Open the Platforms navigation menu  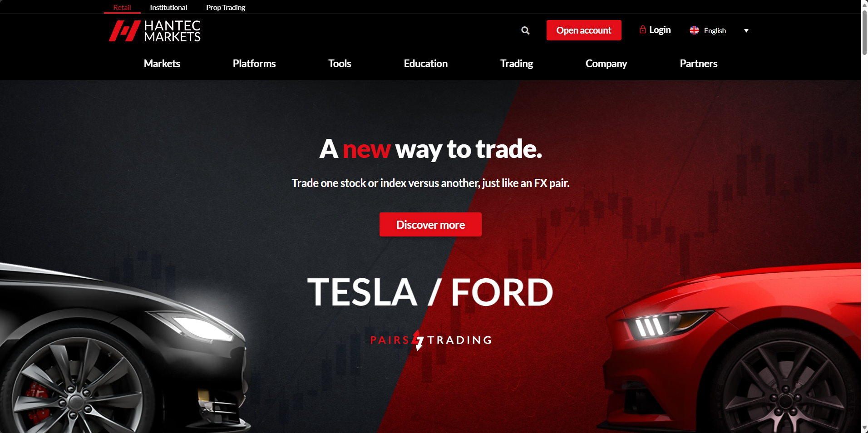(x=254, y=64)
